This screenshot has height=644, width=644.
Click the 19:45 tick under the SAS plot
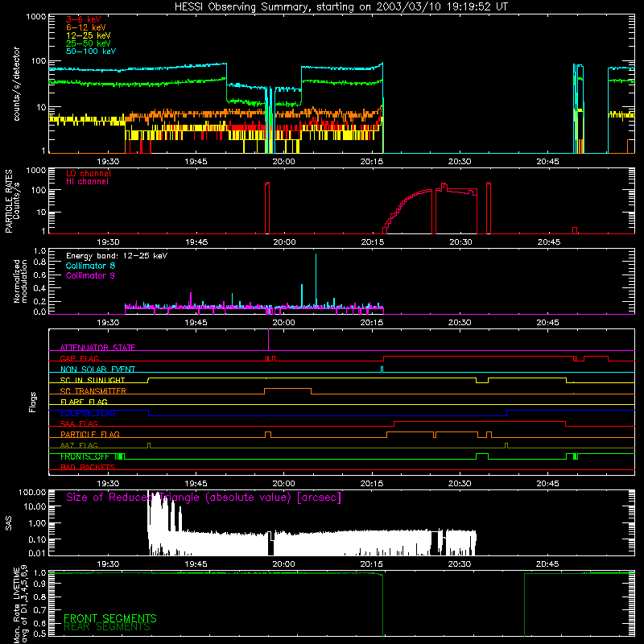coord(196,564)
